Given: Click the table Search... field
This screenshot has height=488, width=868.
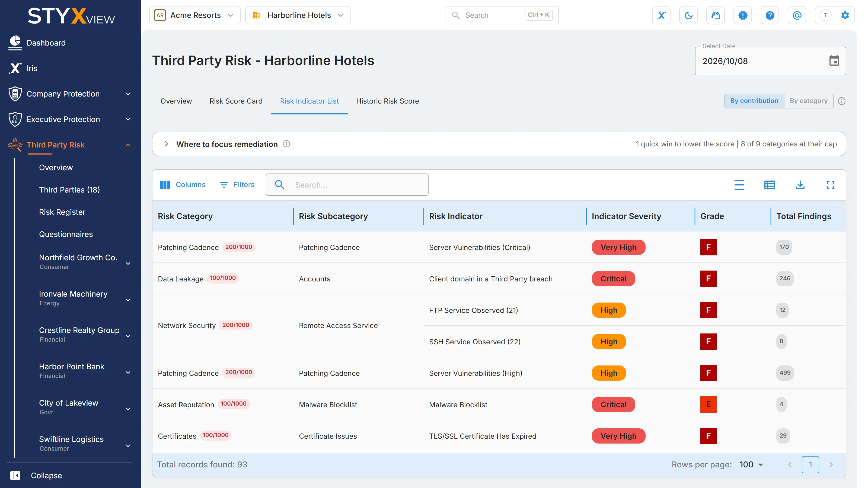Looking at the screenshot, I should point(347,185).
